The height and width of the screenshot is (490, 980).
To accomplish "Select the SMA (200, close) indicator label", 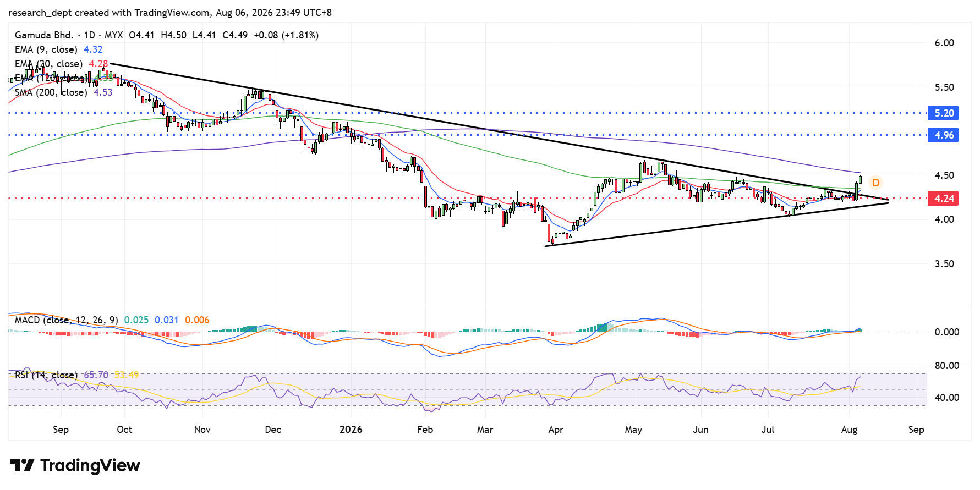I will pos(51,92).
